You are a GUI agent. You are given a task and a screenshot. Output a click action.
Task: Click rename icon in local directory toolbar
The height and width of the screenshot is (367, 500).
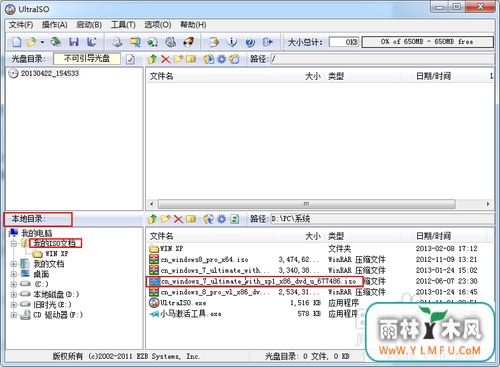pyautogui.click(x=191, y=219)
